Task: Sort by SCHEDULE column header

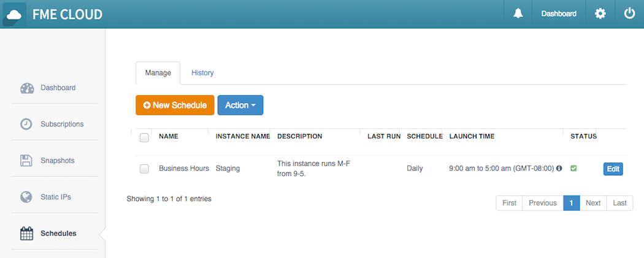Action: [424, 136]
